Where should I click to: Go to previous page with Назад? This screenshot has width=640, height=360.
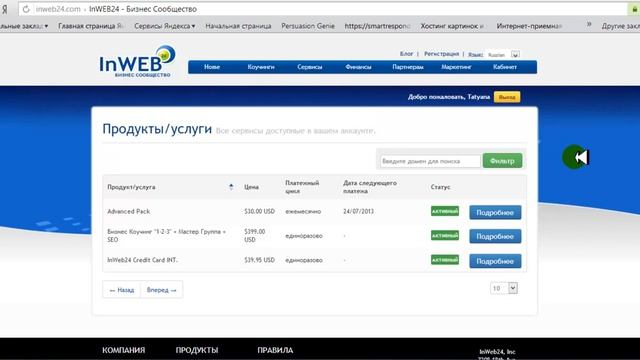[x=122, y=290]
